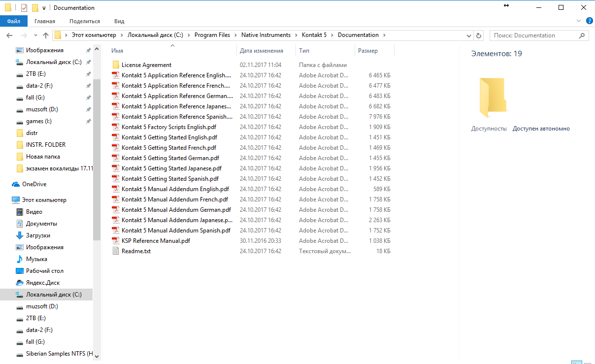Image resolution: width=595 pixels, height=364 pixels.
Task: Click the Видео folder icon
Action: click(x=20, y=212)
